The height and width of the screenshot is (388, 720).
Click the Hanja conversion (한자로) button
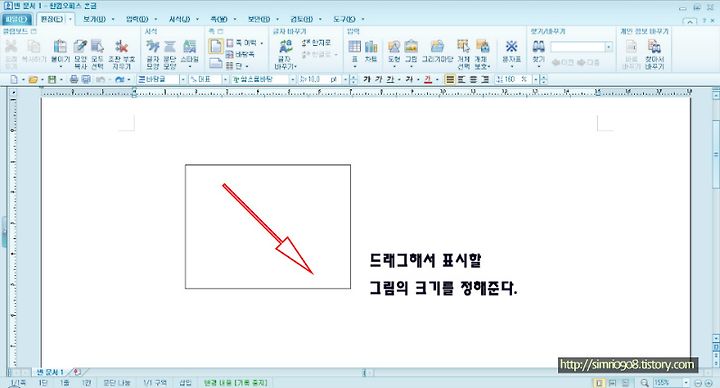[x=316, y=43]
